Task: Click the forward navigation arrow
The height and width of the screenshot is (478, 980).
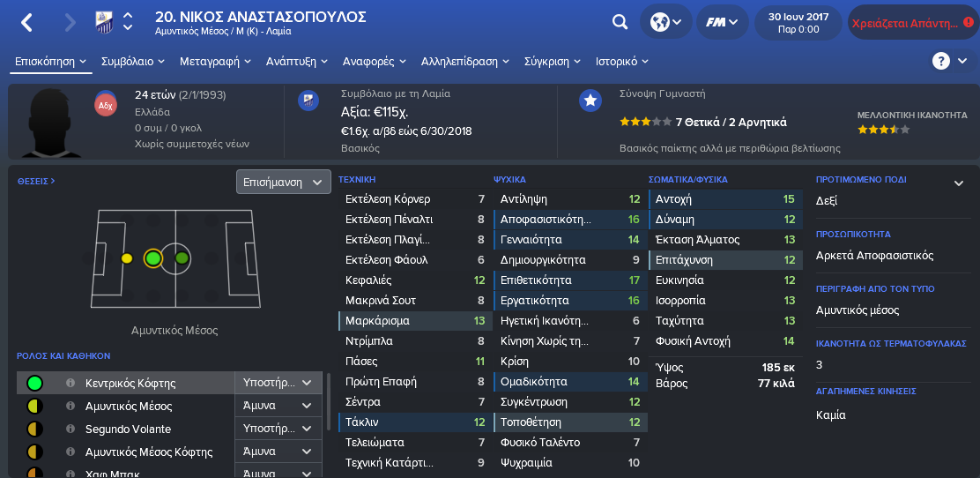Action: (70, 23)
